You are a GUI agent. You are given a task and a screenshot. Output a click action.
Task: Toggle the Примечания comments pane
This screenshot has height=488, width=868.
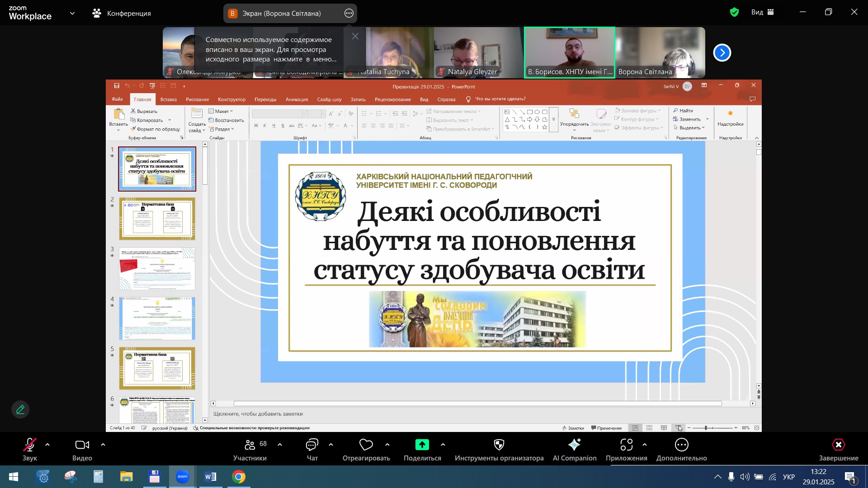(x=606, y=428)
